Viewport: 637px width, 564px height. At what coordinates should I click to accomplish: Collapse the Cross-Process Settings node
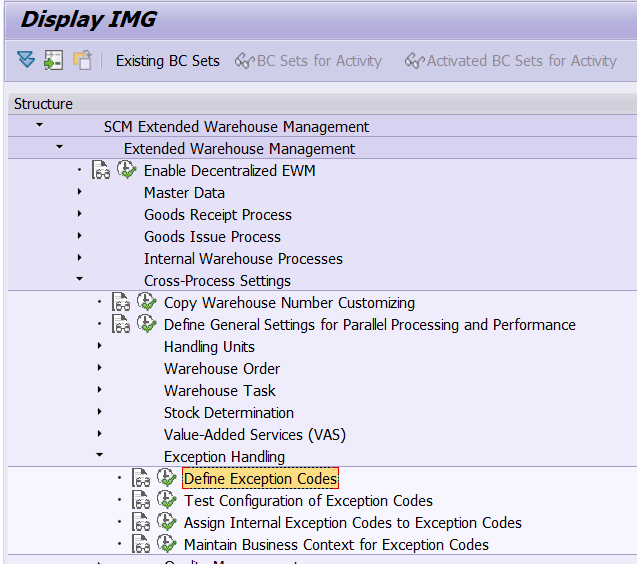[x=80, y=280]
